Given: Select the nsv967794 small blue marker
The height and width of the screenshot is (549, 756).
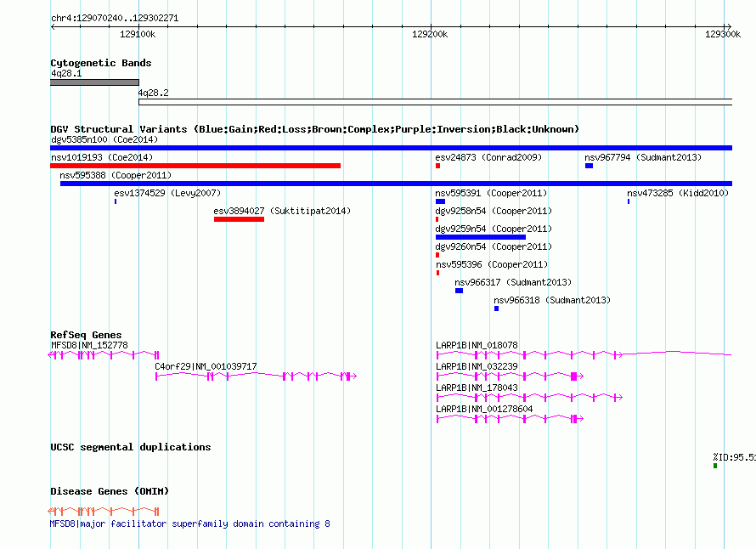Looking at the screenshot, I should click(x=590, y=166).
